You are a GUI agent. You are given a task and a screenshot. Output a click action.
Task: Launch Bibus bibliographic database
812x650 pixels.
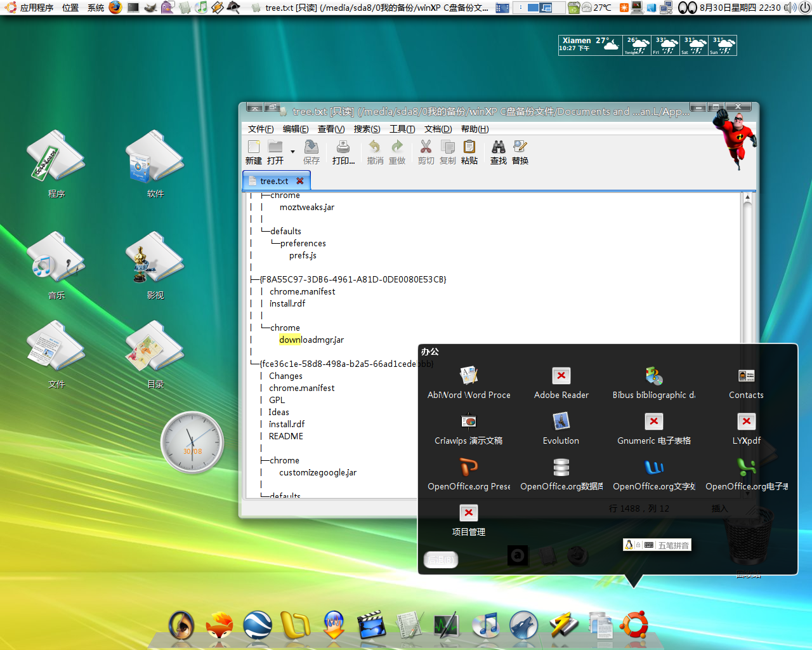tap(654, 383)
